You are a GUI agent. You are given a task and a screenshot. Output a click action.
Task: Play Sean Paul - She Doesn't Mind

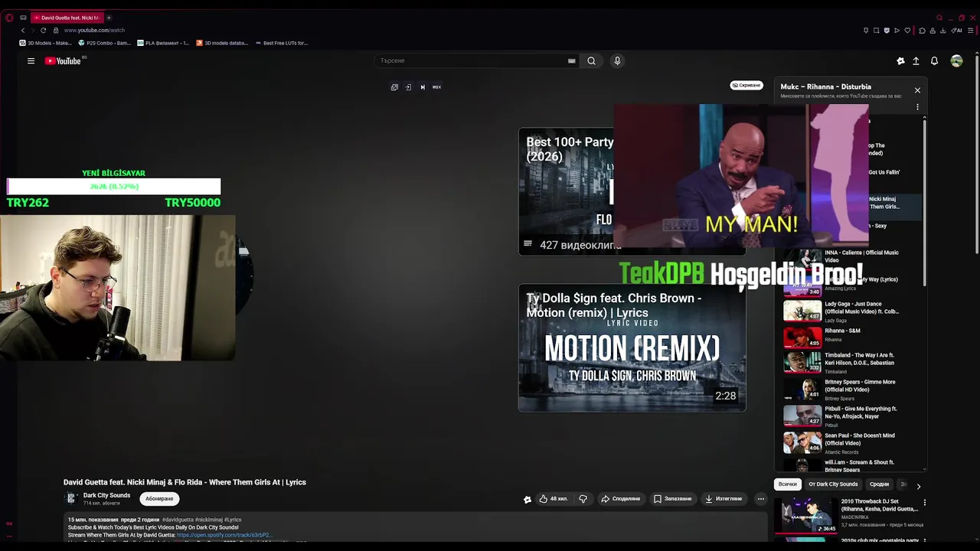pos(854,442)
